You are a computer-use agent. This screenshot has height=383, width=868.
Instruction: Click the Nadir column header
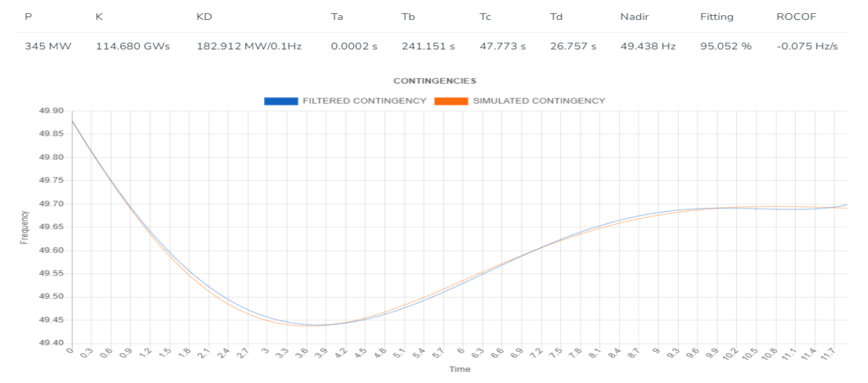pos(634,16)
